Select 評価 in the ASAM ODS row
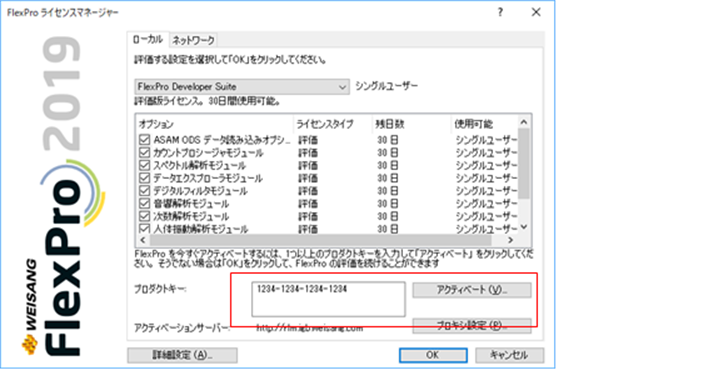The height and width of the screenshot is (373, 709). pyautogui.click(x=308, y=140)
